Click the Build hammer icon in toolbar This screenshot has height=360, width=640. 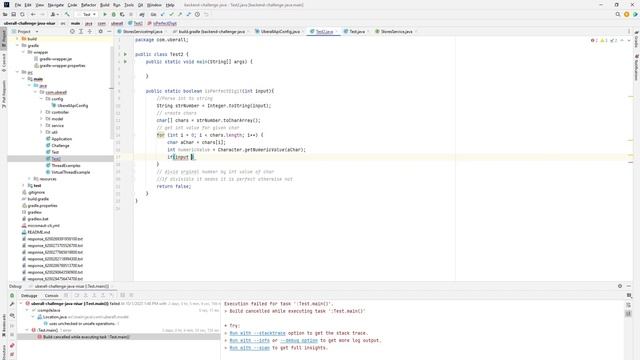pos(67,14)
